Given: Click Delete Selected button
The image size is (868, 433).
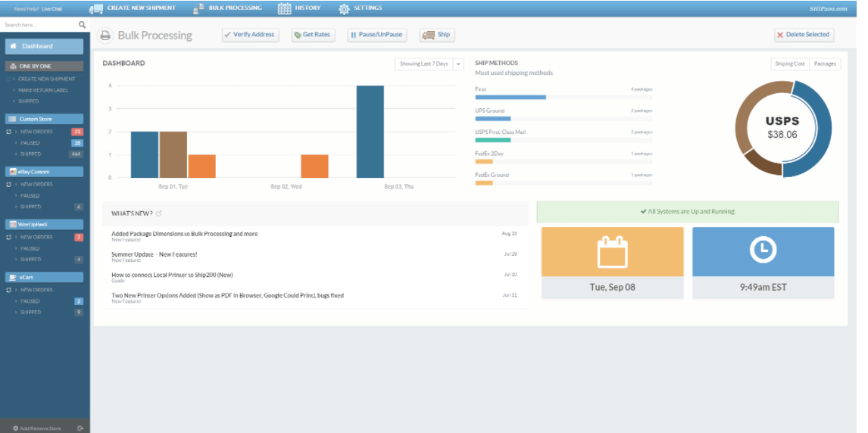Looking at the screenshot, I should [804, 35].
